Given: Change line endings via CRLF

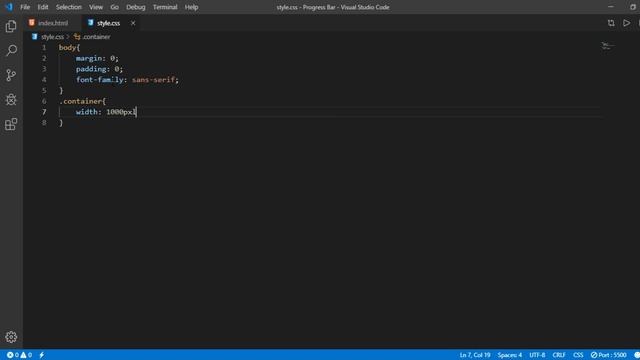Looking at the screenshot, I should (x=559, y=355).
